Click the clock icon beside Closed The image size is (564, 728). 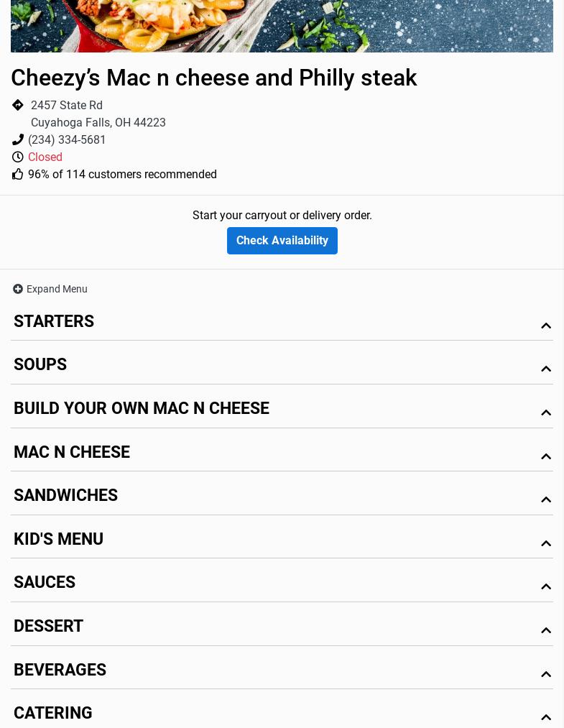18,157
